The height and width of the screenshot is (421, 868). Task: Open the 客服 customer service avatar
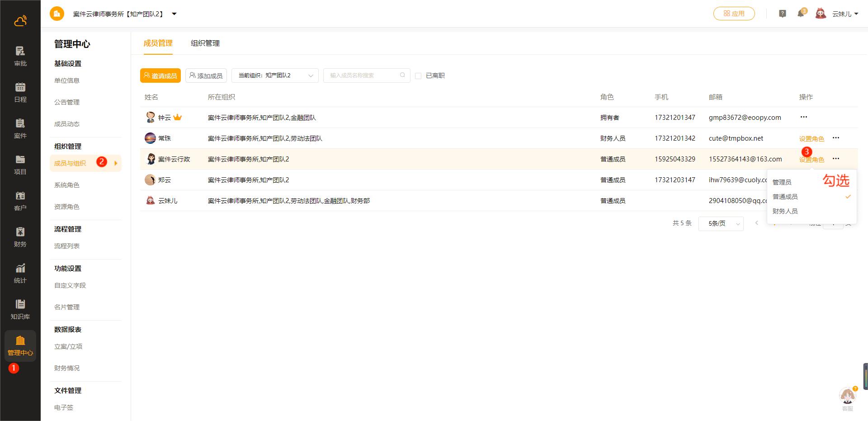(x=847, y=397)
